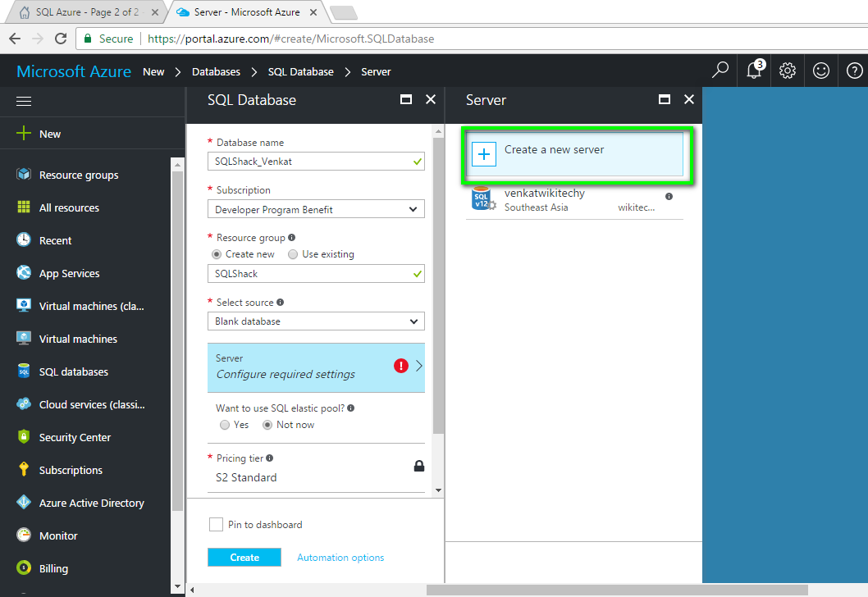Click the SQLShack resource group name field

[x=316, y=274]
